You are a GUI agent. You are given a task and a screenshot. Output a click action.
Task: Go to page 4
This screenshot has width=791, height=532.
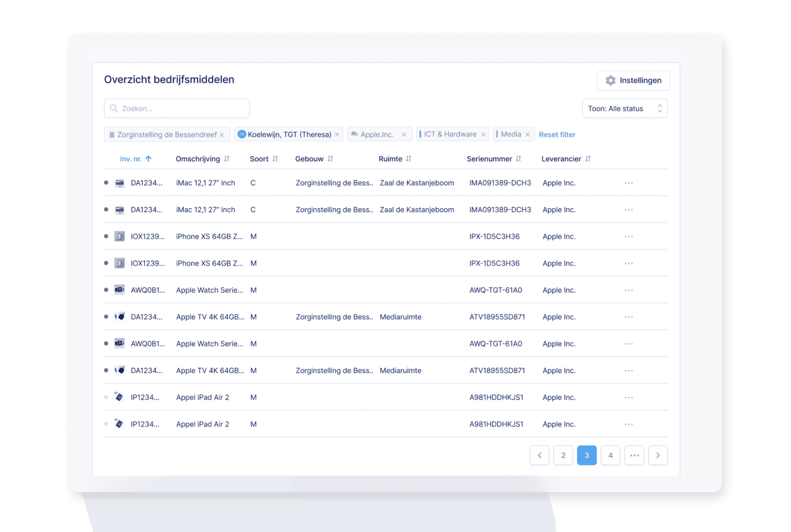[x=610, y=455]
